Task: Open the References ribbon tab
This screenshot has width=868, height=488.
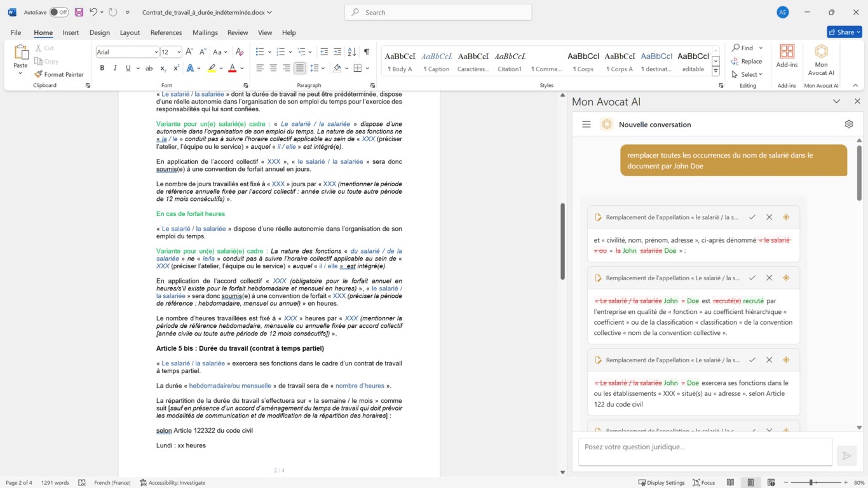Action: [x=166, y=32]
